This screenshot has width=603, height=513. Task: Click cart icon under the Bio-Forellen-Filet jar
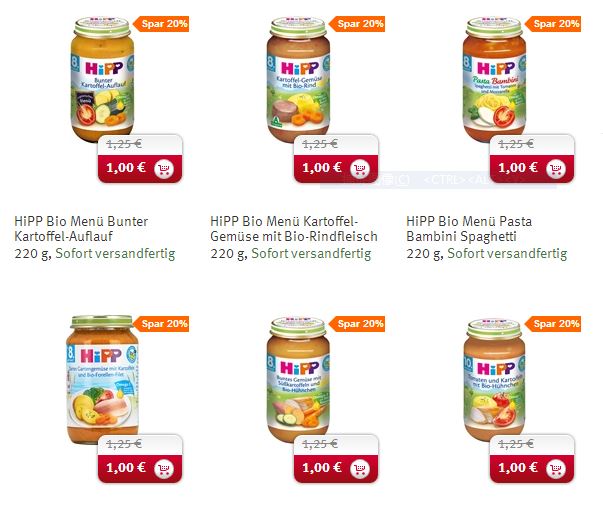pos(164,468)
